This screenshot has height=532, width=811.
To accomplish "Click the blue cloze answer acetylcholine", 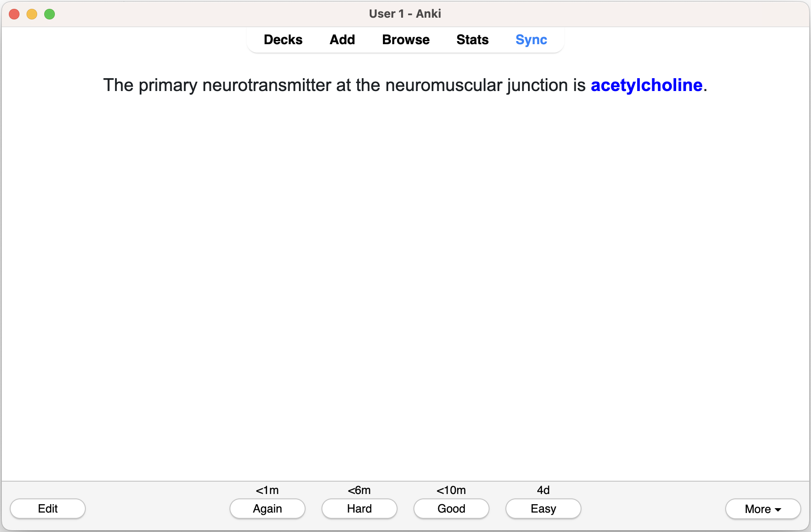I will coord(646,85).
